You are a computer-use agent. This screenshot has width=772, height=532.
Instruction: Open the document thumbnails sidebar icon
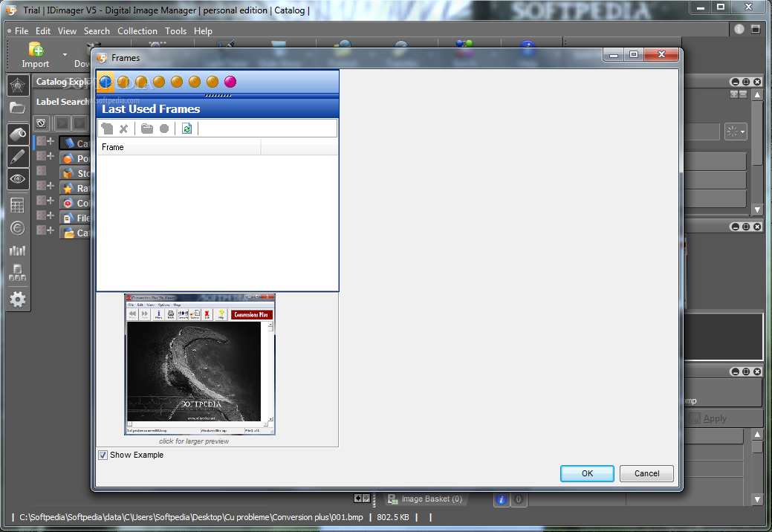[x=18, y=272]
